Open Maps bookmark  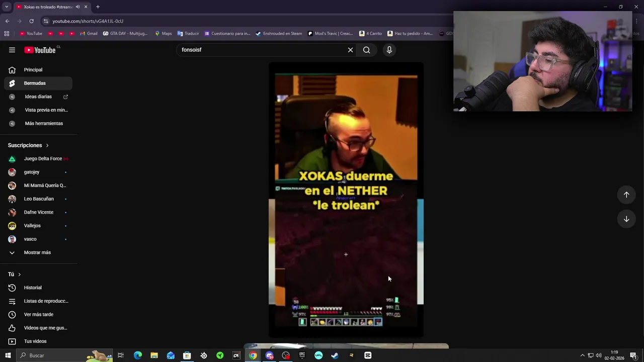pos(163,34)
